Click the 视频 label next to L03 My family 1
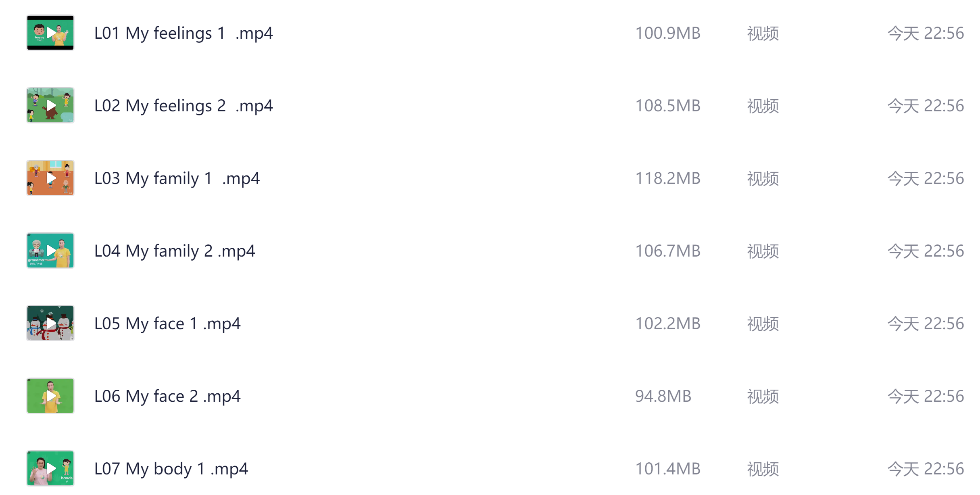980x495 pixels. click(x=763, y=179)
